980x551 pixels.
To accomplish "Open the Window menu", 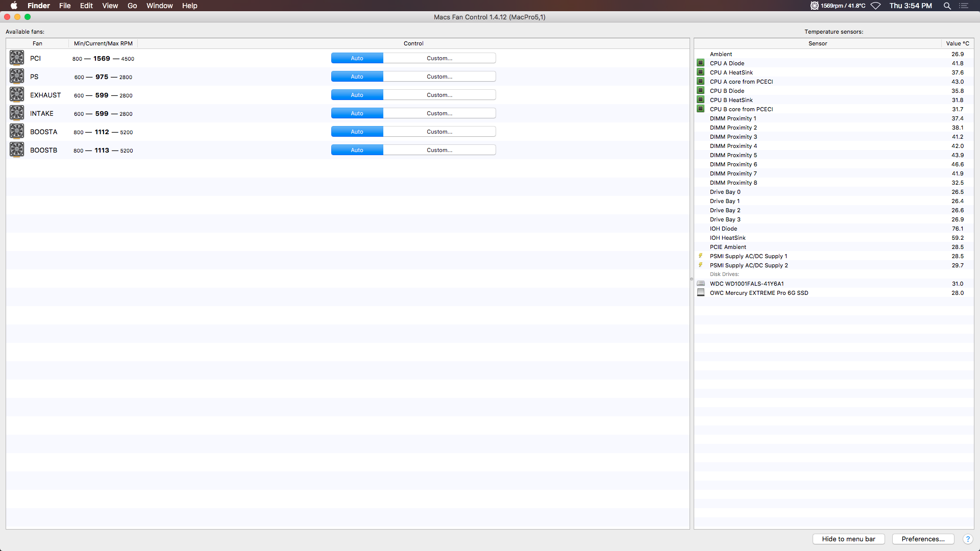I will point(159,6).
